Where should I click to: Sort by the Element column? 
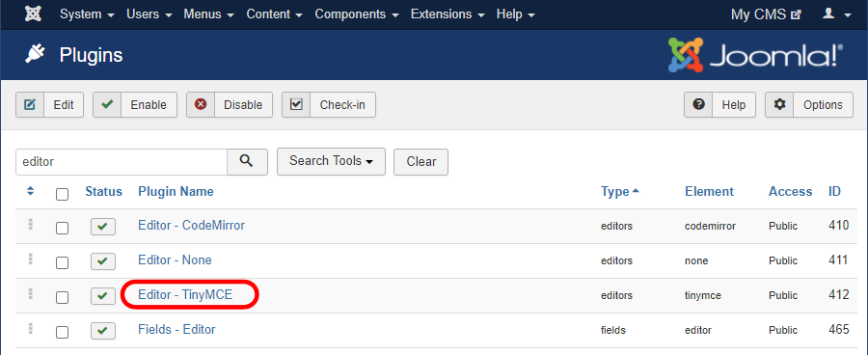pyautogui.click(x=709, y=192)
